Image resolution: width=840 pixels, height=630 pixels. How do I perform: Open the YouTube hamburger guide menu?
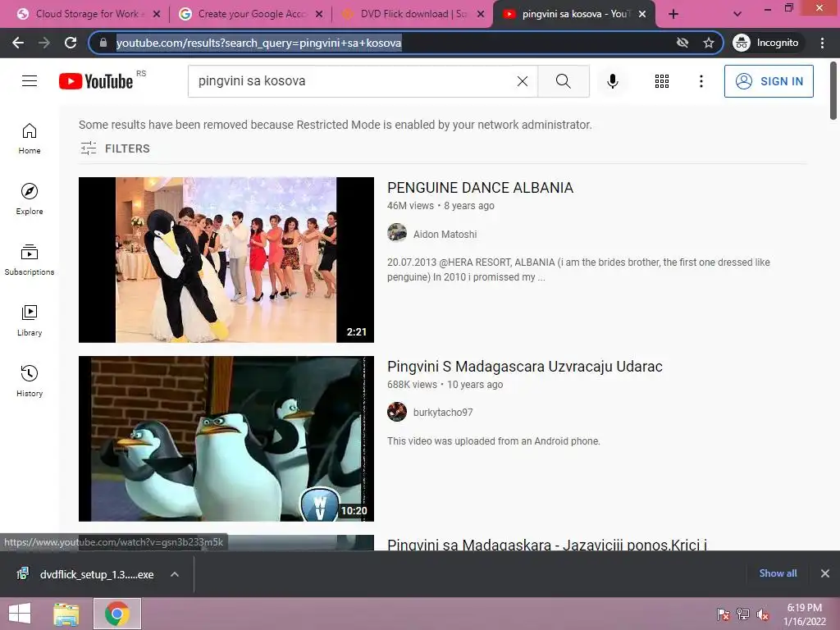click(x=30, y=81)
